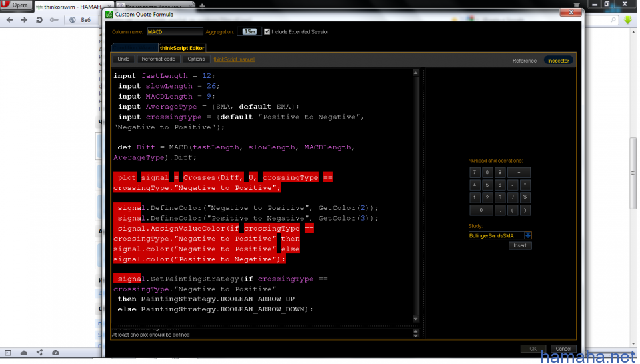Close the Custom Quote Formula dialog
This screenshot has height=364, width=640.
pos(571,13)
